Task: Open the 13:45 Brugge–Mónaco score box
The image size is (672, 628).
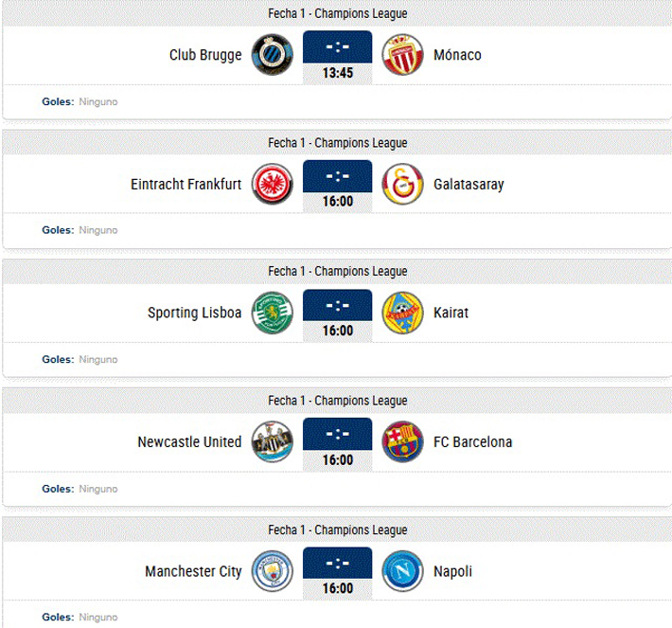Action: 337,57
